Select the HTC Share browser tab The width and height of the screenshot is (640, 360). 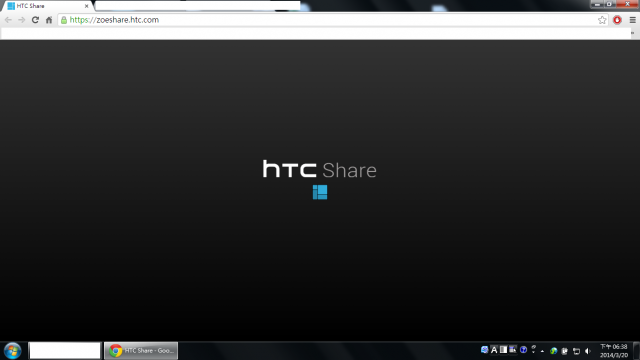47,6
